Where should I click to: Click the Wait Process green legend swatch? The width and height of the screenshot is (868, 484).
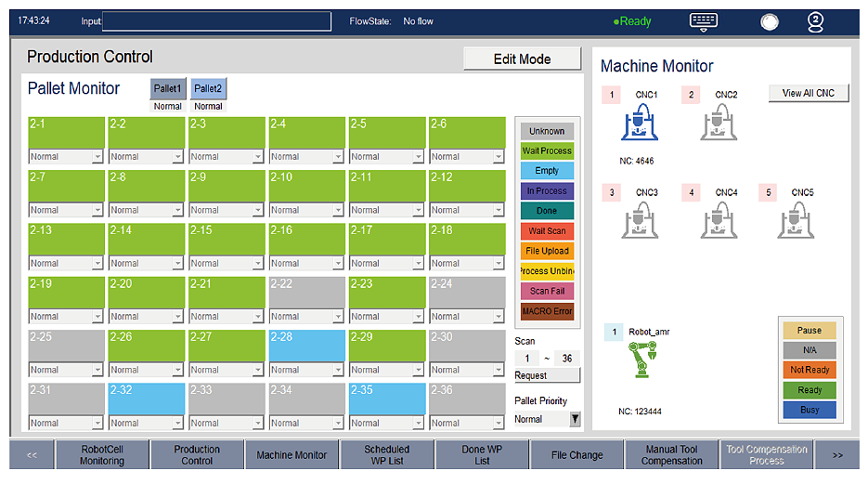(x=547, y=151)
